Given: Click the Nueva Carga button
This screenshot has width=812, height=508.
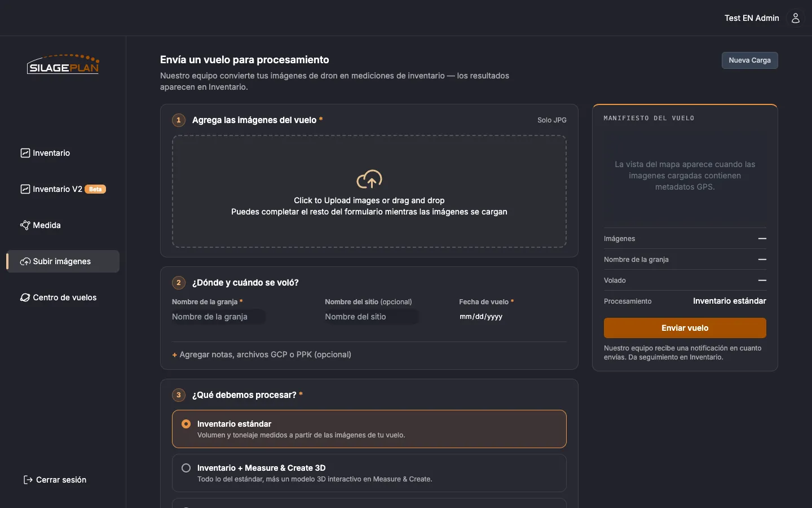Looking at the screenshot, I should [x=750, y=60].
